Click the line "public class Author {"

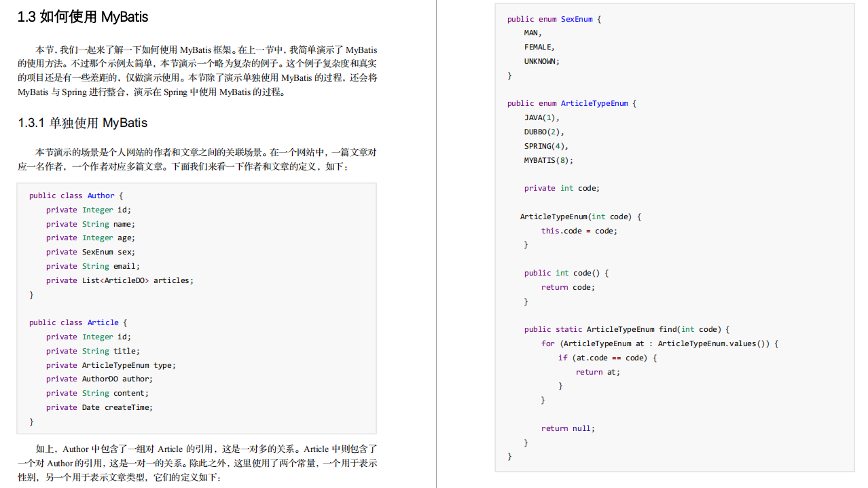(x=76, y=195)
